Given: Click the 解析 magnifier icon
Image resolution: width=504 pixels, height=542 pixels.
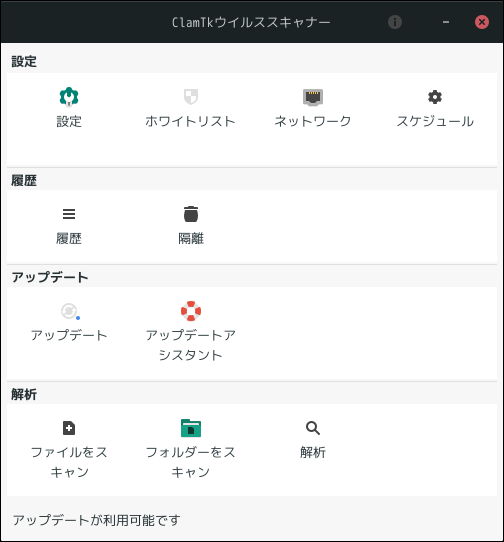Looking at the screenshot, I should click(313, 428).
